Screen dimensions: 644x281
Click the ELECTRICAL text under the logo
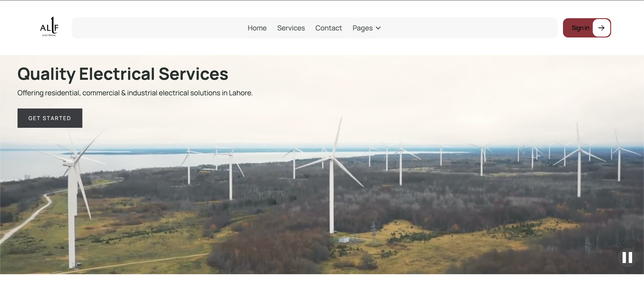tap(49, 35)
